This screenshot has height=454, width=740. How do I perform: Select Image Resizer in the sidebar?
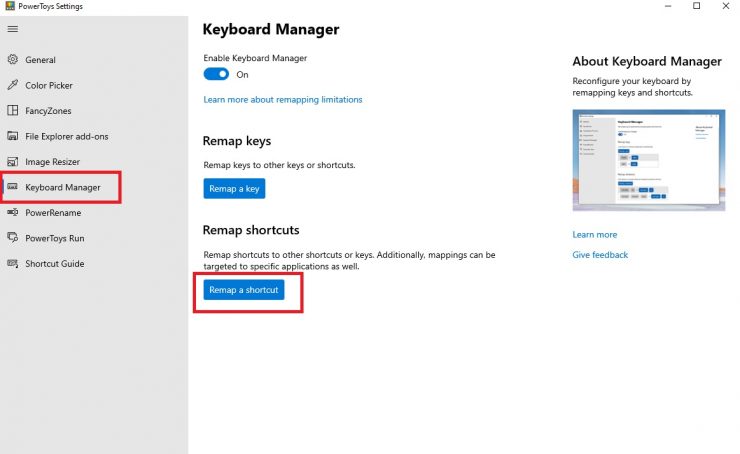pyautogui.click(x=52, y=162)
